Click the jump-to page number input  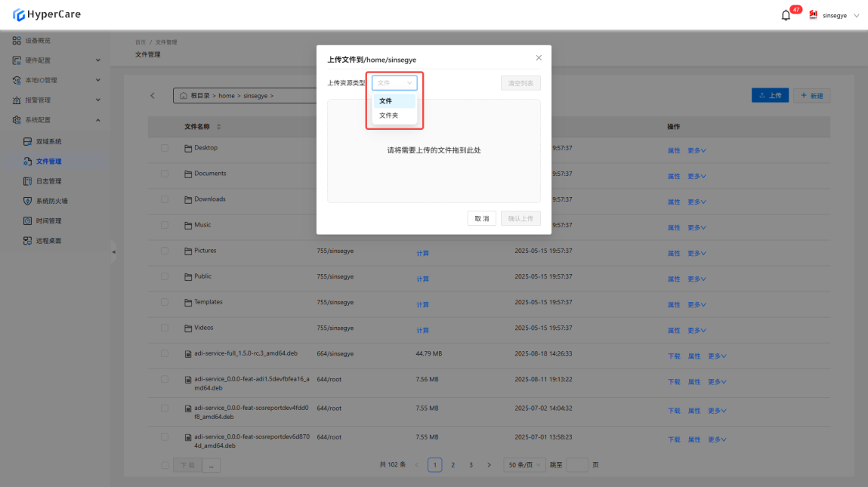tap(576, 465)
